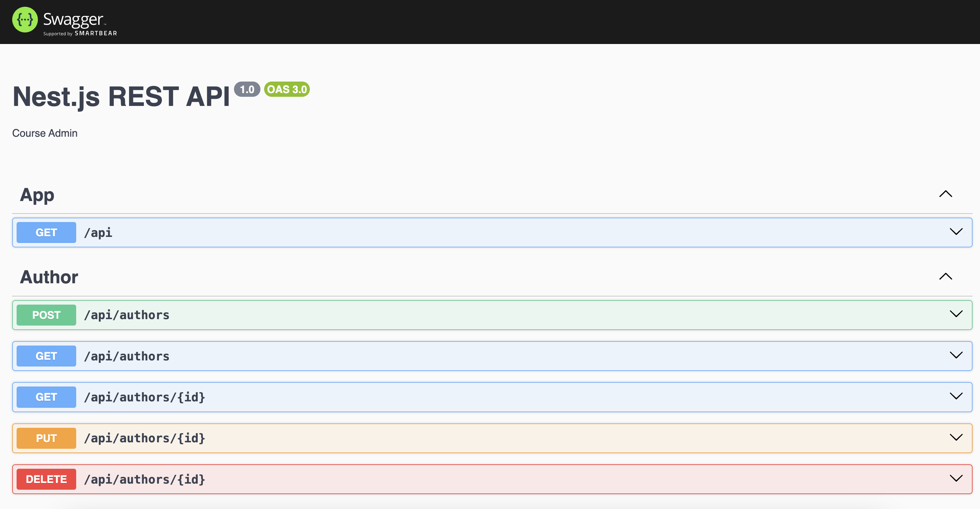Expand GET /api/authors list arrow
This screenshot has width=980, height=509.
click(x=956, y=355)
